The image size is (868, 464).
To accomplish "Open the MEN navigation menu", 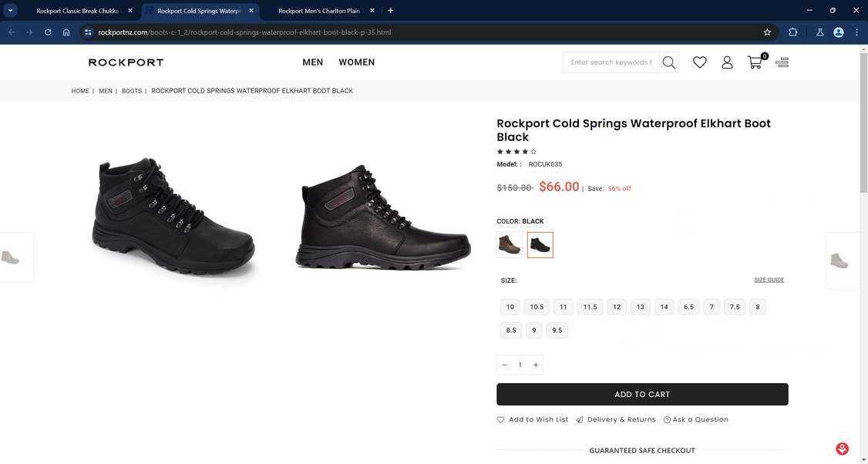I will click(313, 62).
